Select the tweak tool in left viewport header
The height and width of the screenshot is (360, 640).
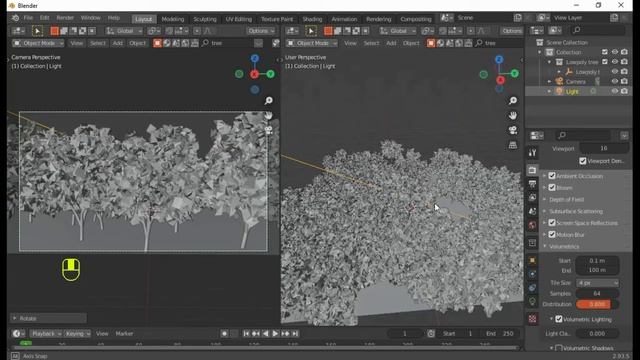pos(37,31)
